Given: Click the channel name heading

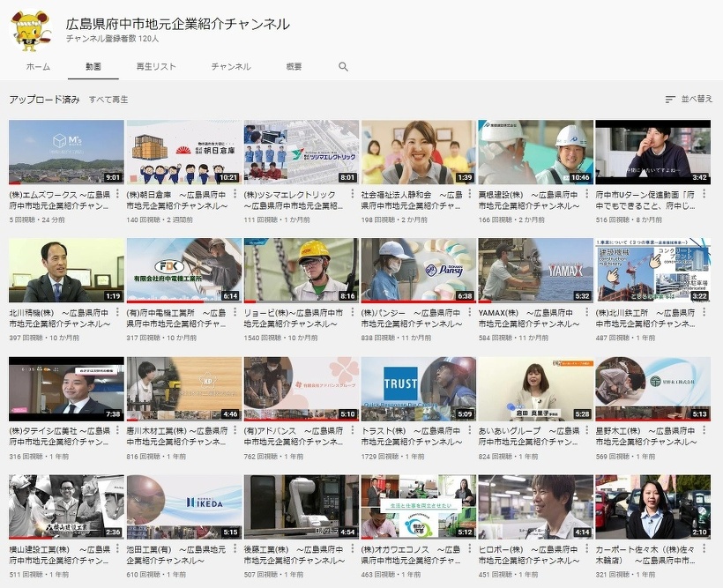Looking at the screenshot, I should (178, 24).
